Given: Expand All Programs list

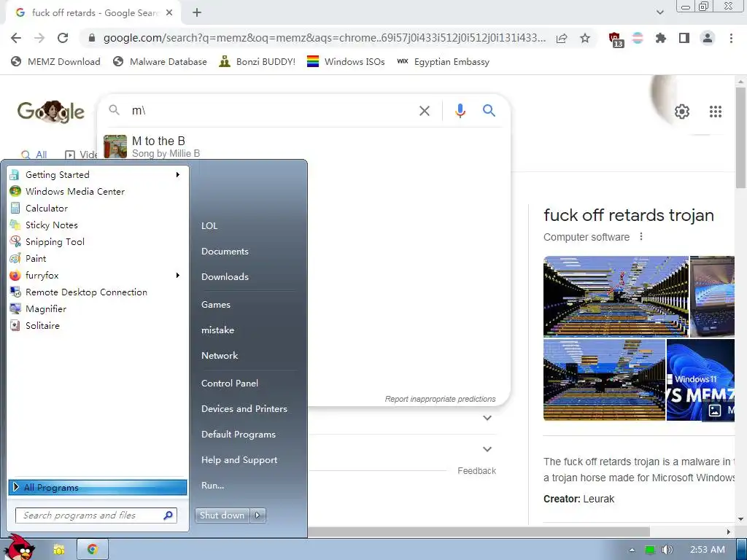Looking at the screenshot, I should click(x=97, y=487).
